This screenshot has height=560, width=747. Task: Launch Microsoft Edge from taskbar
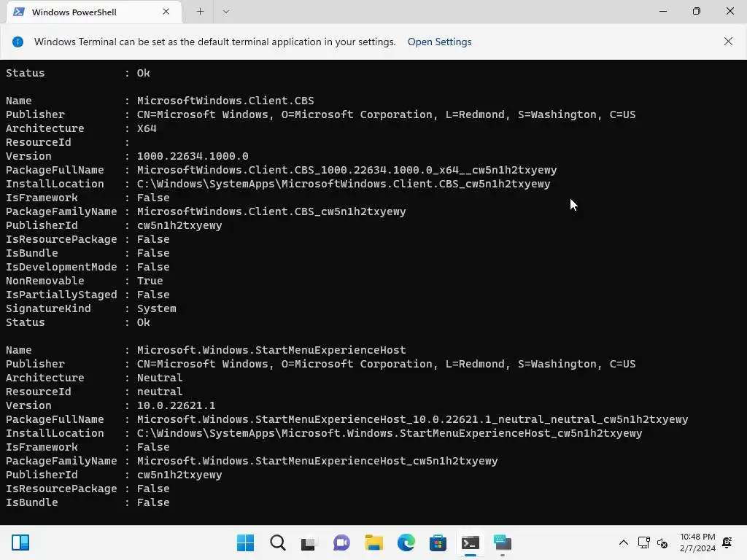pos(406,542)
